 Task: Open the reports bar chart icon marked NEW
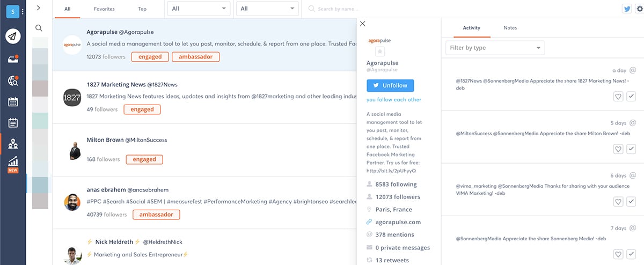tap(13, 165)
